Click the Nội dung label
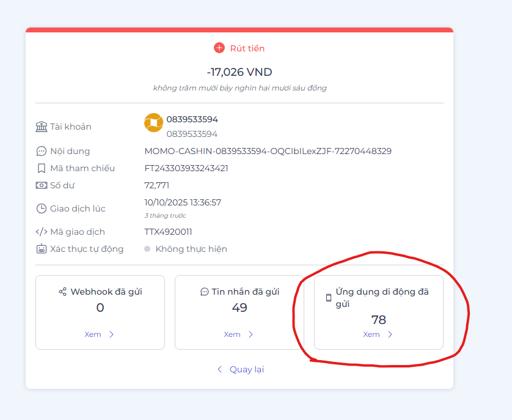The height and width of the screenshot is (420, 512). (x=70, y=151)
